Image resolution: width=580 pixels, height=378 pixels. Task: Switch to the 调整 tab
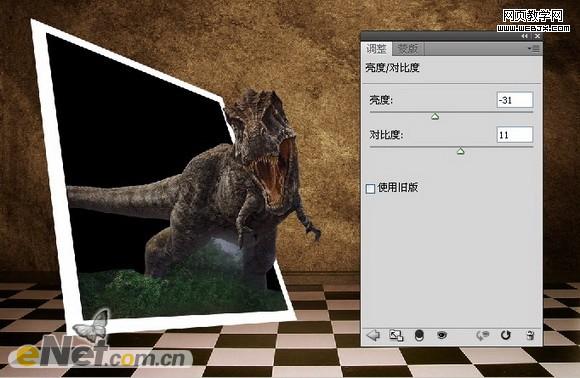point(376,49)
